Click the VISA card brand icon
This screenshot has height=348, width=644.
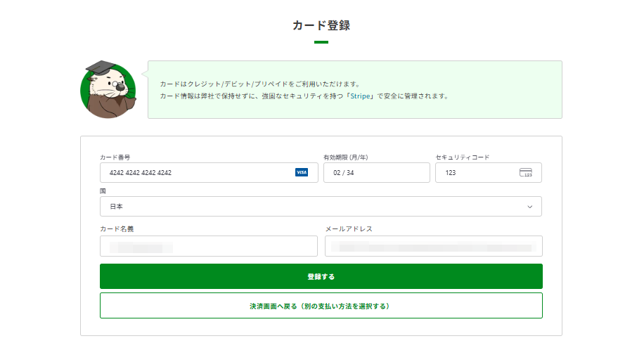click(x=301, y=172)
